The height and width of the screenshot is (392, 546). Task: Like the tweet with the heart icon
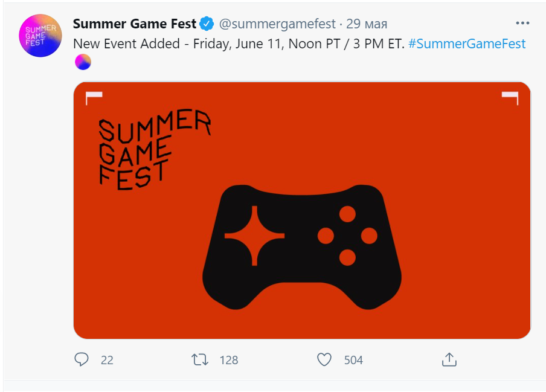click(324, 360)
